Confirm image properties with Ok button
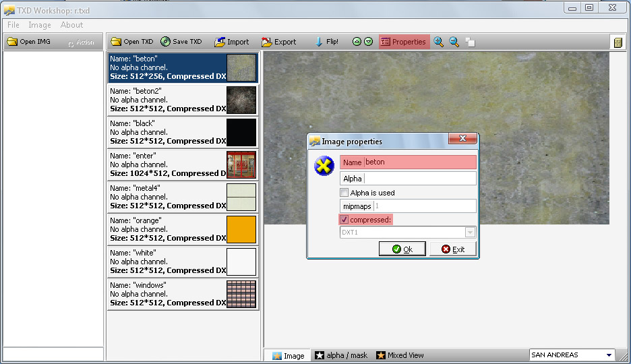Image resolution: width=631 pixels, height=364 pixels. (402, 249)
